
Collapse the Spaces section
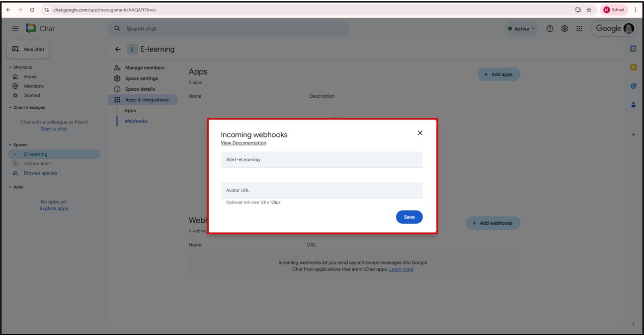pyautogui.click(x=10, y=145)
